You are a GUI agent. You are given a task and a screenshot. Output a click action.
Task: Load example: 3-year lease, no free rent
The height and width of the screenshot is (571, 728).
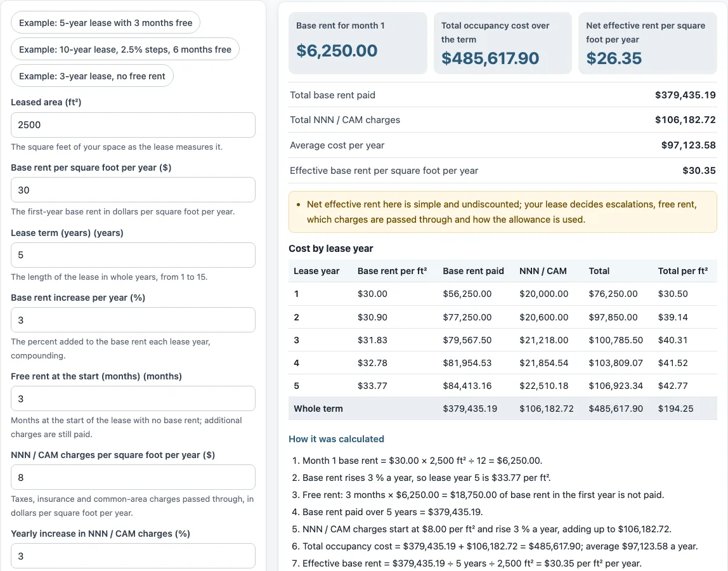92,75
